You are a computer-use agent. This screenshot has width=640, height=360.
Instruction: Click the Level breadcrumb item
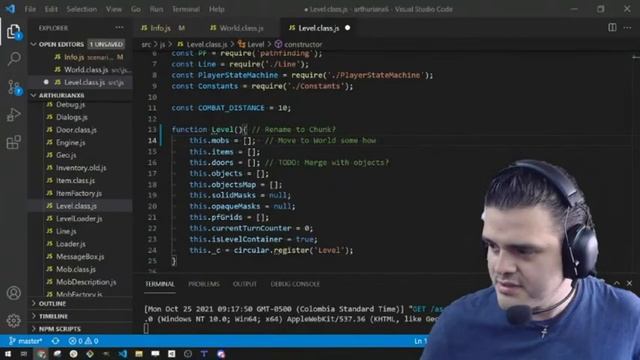(251, 44)
